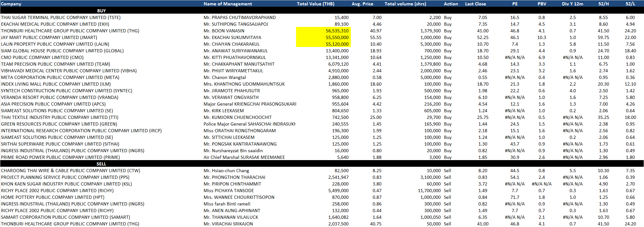
Task: Click highlighted total value 55,120,000
Action: 337,44
